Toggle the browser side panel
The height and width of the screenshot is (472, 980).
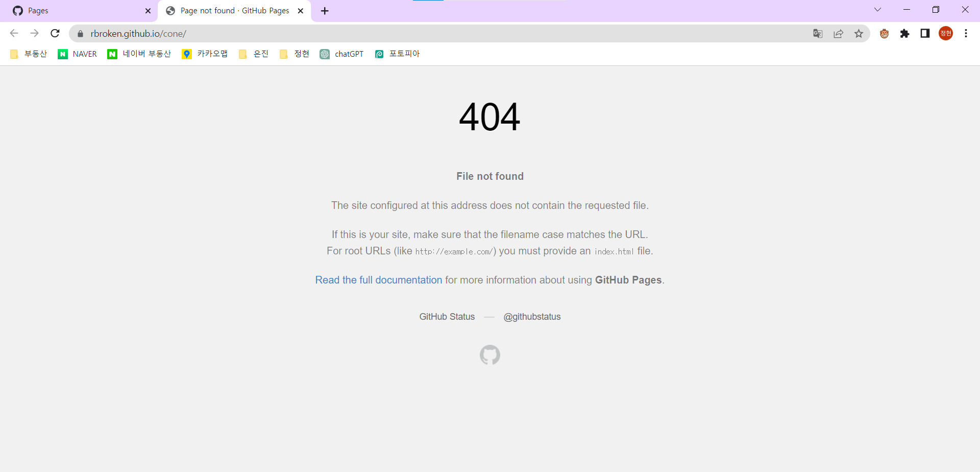(925, 34)
